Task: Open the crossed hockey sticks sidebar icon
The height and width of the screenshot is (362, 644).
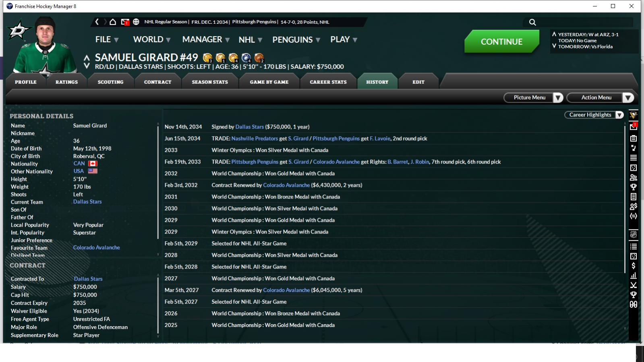Action: (634, 285)
